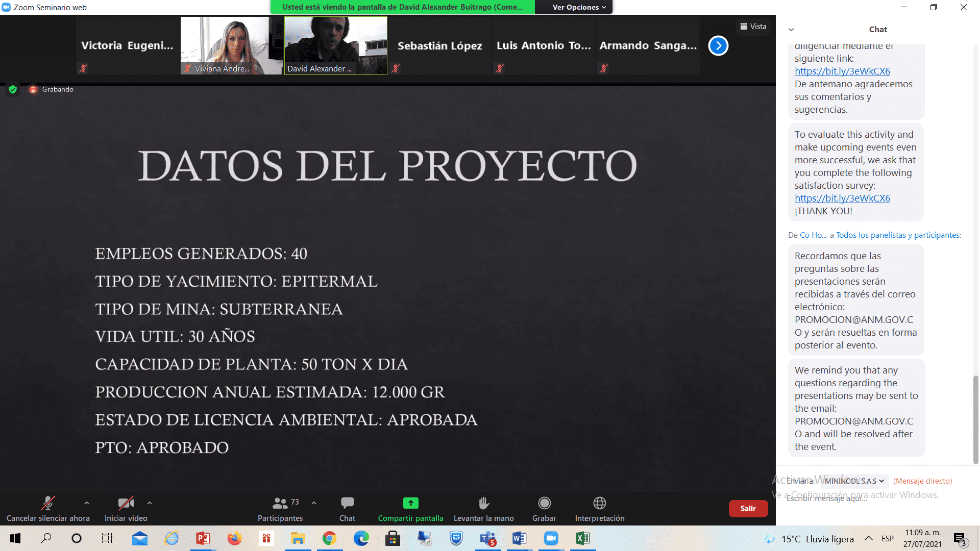
Task: Open Excel from taskbar
Action: tap(582, 538)
